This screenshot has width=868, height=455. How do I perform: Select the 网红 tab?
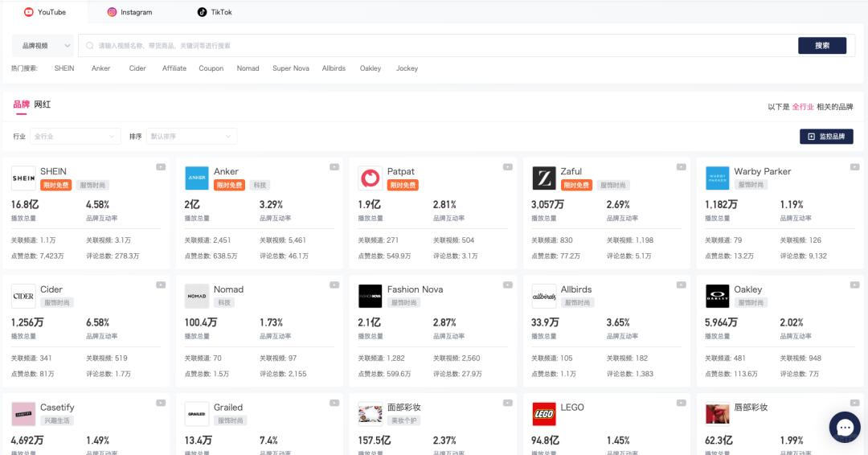pos(42,104)
